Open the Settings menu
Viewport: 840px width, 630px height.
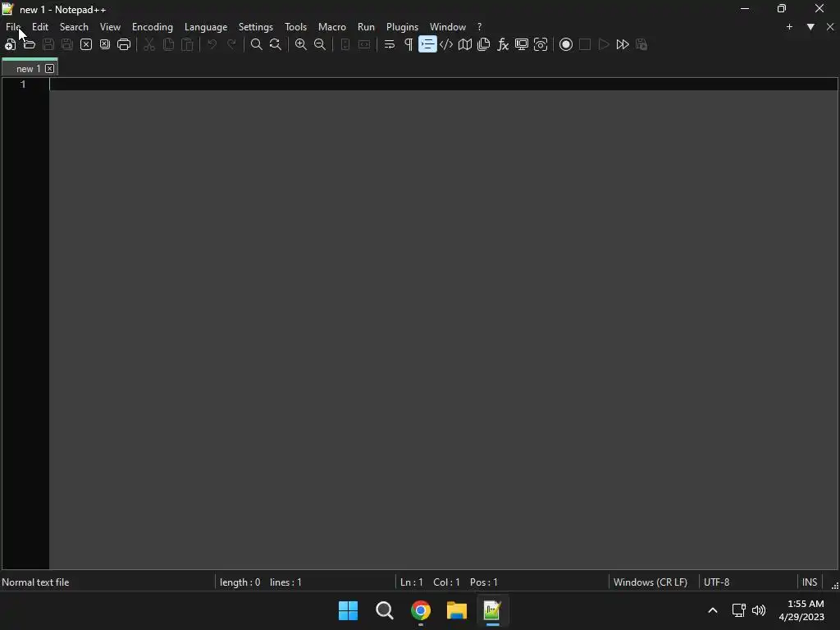[x=256, y=27]
